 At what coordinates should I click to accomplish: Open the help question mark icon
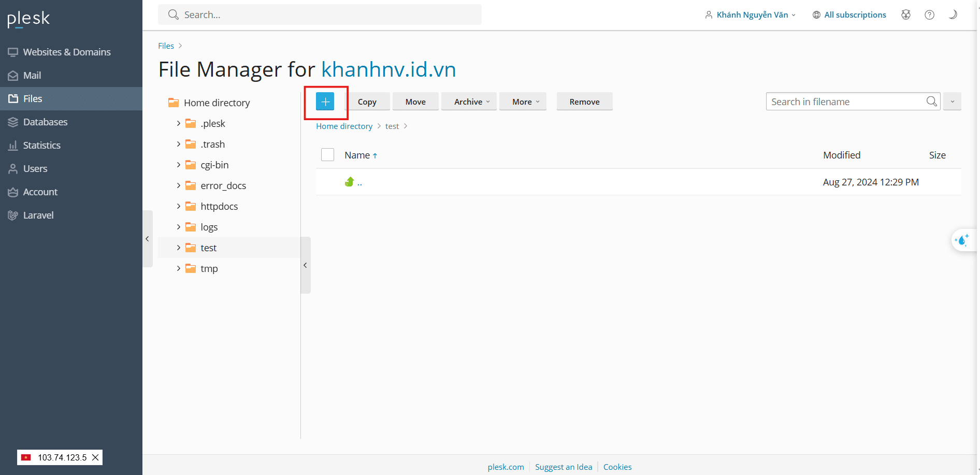point(929,15)
